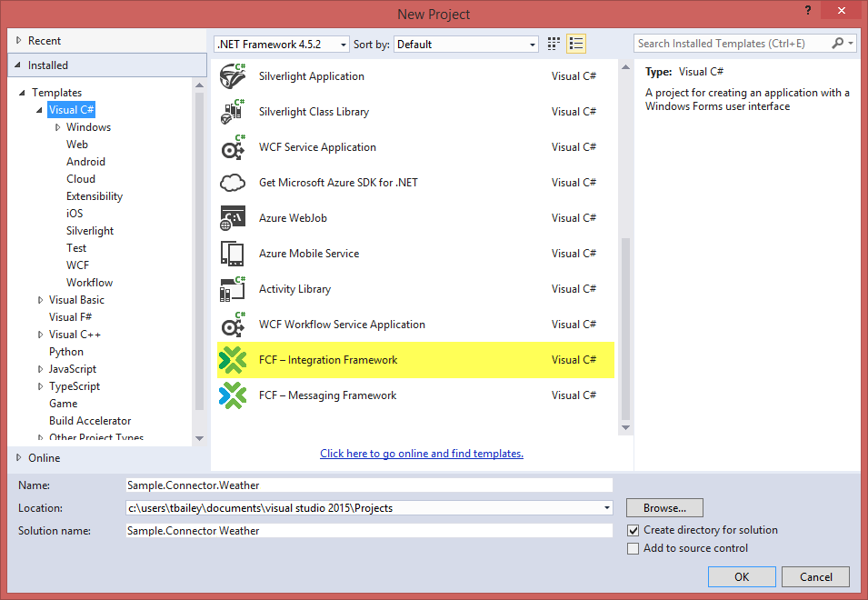
Task: Click the OK button
Action: (742, 576)
